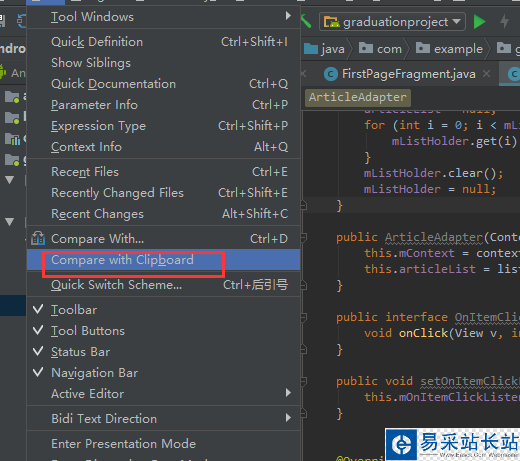Click second module folder icon in project tree
Image resolution: width=520 pixels, height=461 pixels.
[x=12, y=118]
